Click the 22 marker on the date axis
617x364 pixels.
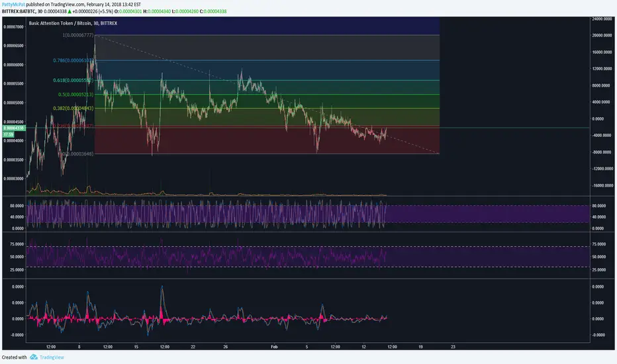click(193, 347)
